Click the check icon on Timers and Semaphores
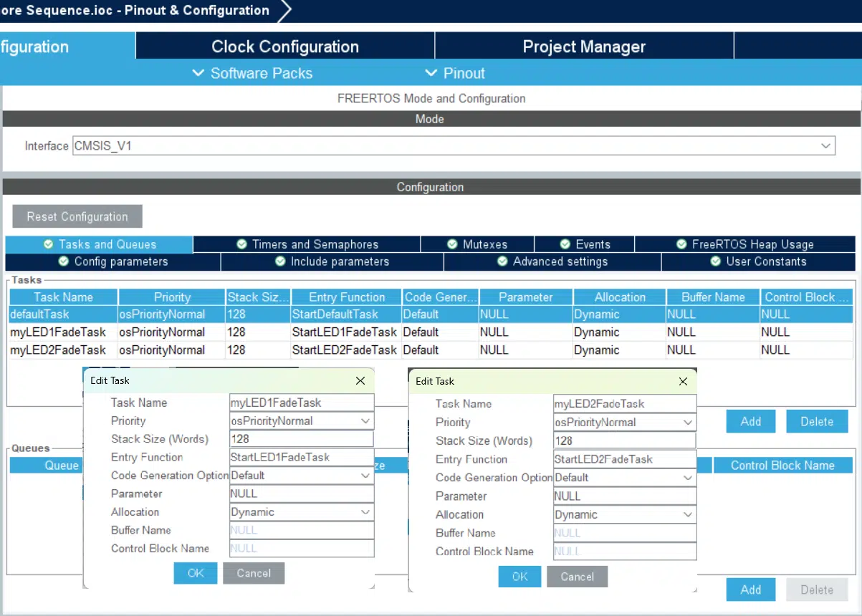 tap(241, 244)
